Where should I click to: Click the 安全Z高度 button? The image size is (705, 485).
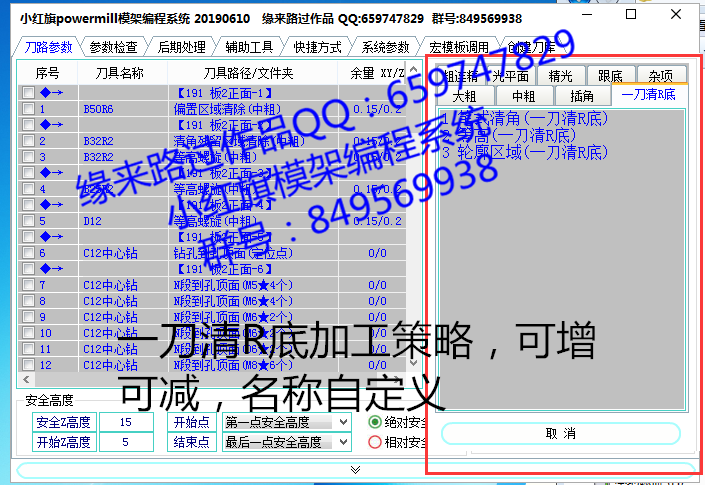coord(64,422)
